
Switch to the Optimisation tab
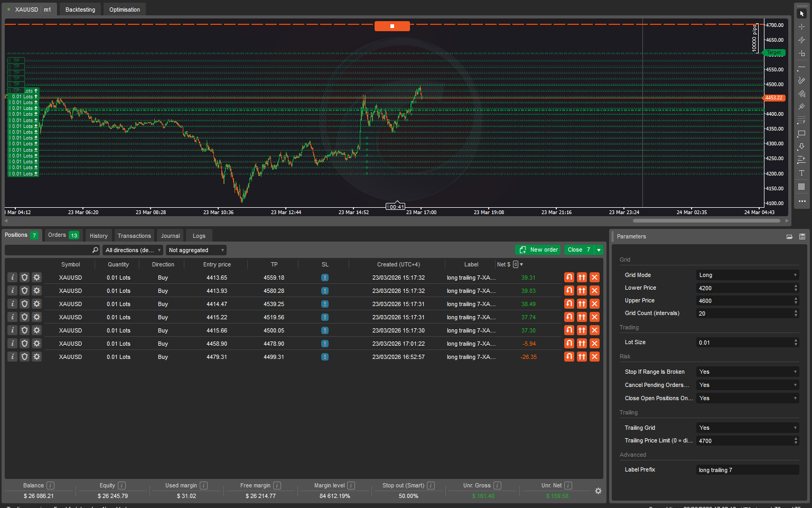pyautogui.click(x=124, y=9)
